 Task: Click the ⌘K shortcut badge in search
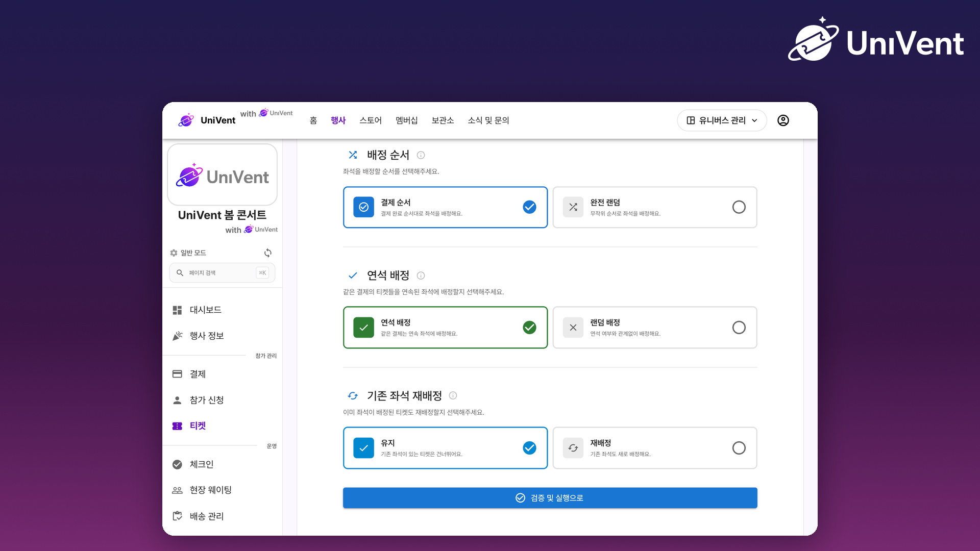click(x=262, y=273)
